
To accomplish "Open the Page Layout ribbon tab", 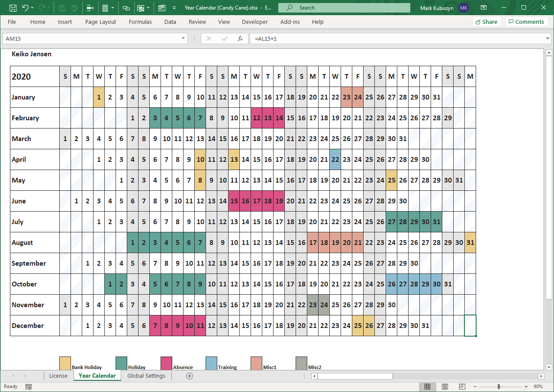I will point(100,22).
